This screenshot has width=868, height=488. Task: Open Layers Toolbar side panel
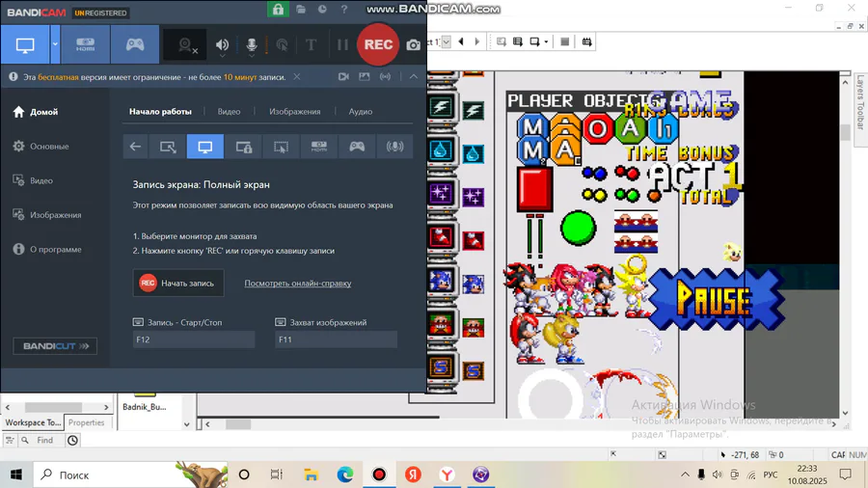click(859, 102)
